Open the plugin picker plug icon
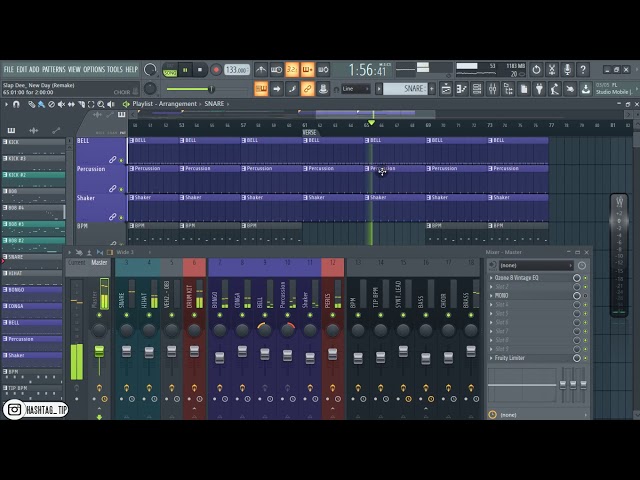Viewport: 640px width, 480px height. coord(539,89)
